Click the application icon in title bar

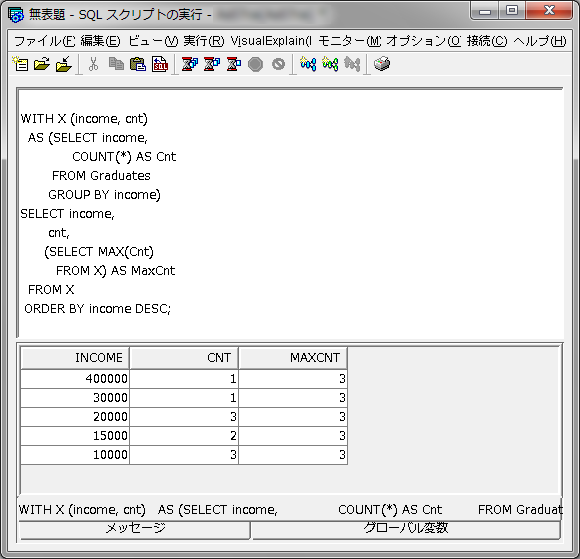click(16, 15)
